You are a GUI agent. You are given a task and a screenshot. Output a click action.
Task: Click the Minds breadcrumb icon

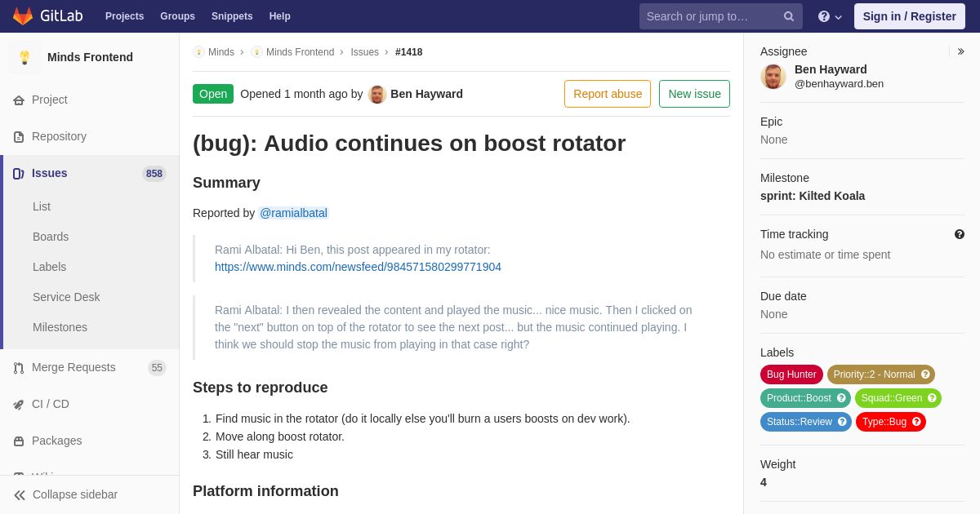coord(198,52)
